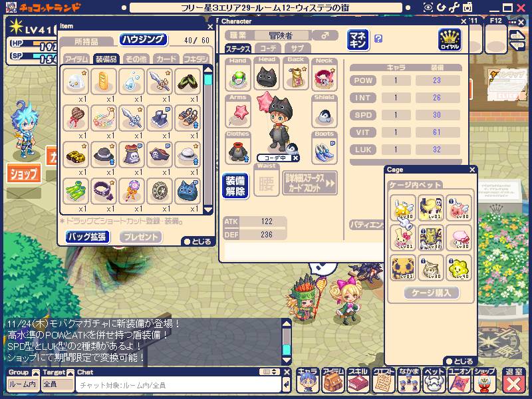Select the item in Back slot
Screen dimensions: 532x399
pos(295,76)
